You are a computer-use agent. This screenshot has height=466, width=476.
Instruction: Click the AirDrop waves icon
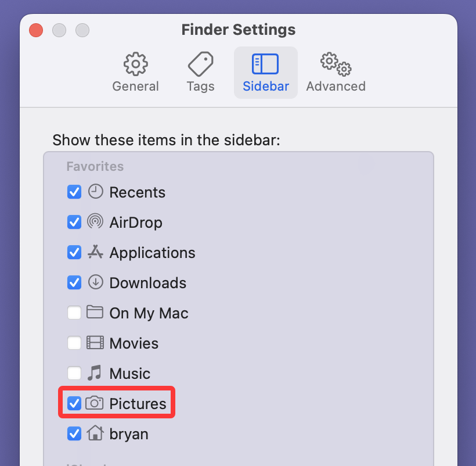[x=95, y=222]
